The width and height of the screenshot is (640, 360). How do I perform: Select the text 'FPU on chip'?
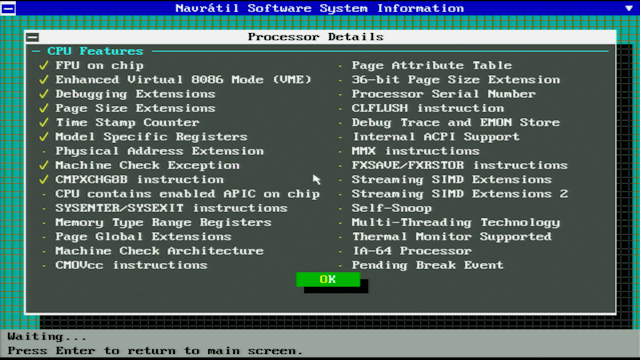pyautogui.click(x=100, y=65)
